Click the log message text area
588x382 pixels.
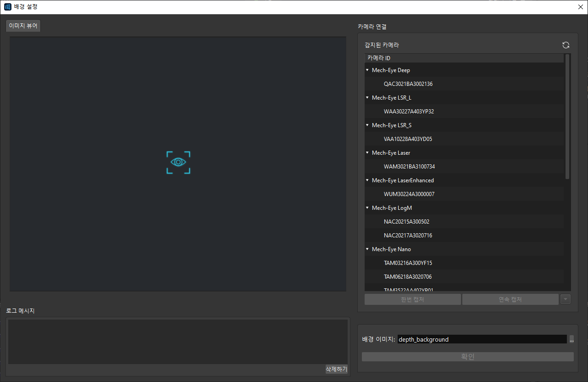coord(178,342)
